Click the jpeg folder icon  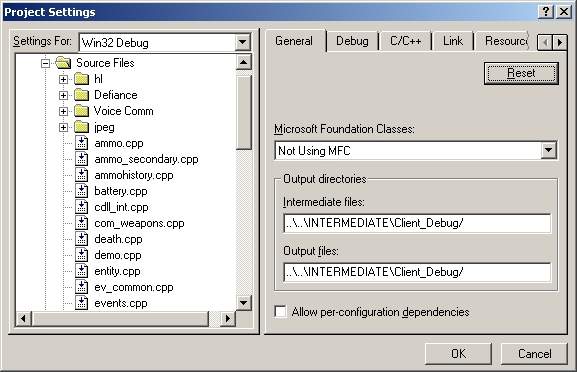(81, 127)
